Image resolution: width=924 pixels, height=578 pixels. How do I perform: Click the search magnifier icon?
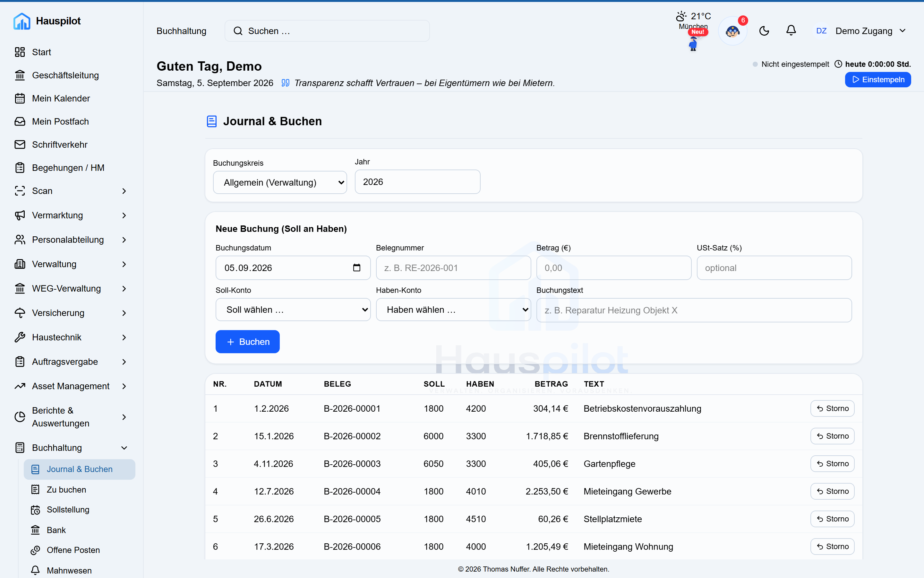tap(238, 31)
